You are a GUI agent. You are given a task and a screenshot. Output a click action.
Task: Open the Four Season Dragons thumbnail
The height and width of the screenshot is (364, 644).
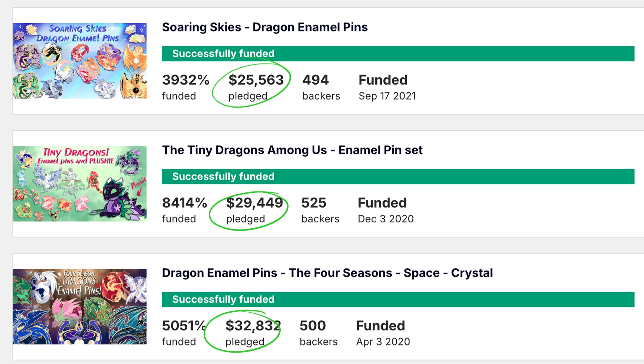[x=79, y=307]
